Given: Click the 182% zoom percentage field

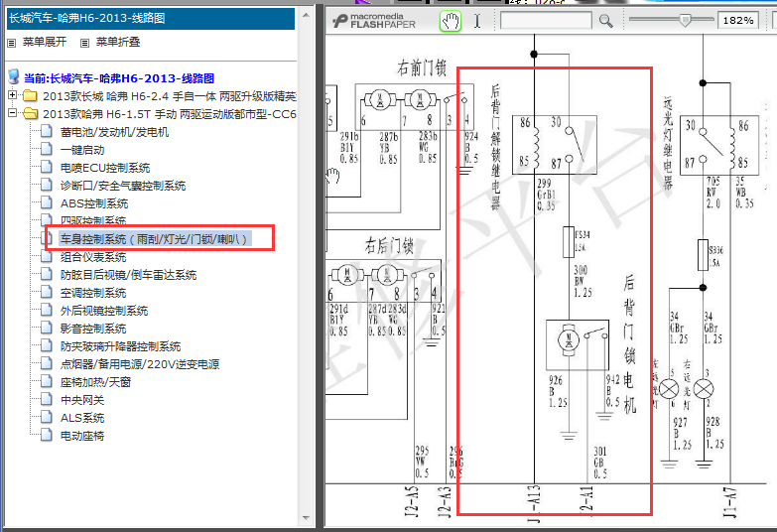Looking at the screenshot, I should [x=738, y=20].
